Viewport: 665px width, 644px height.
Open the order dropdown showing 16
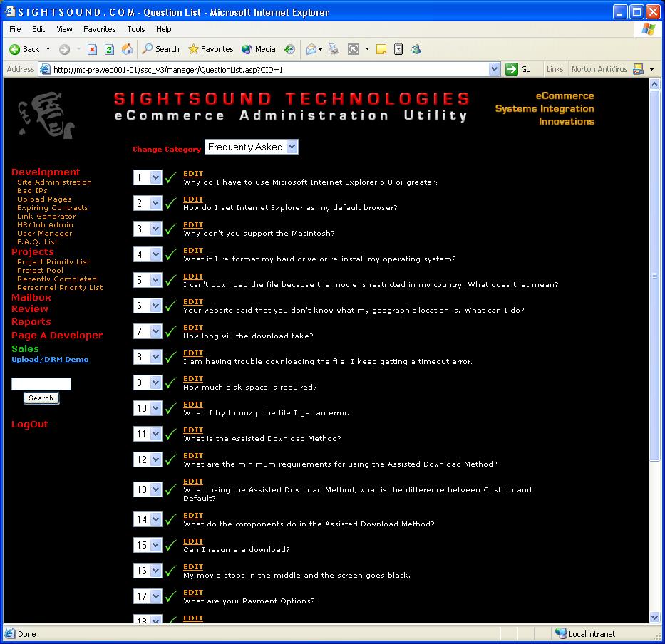148,571
